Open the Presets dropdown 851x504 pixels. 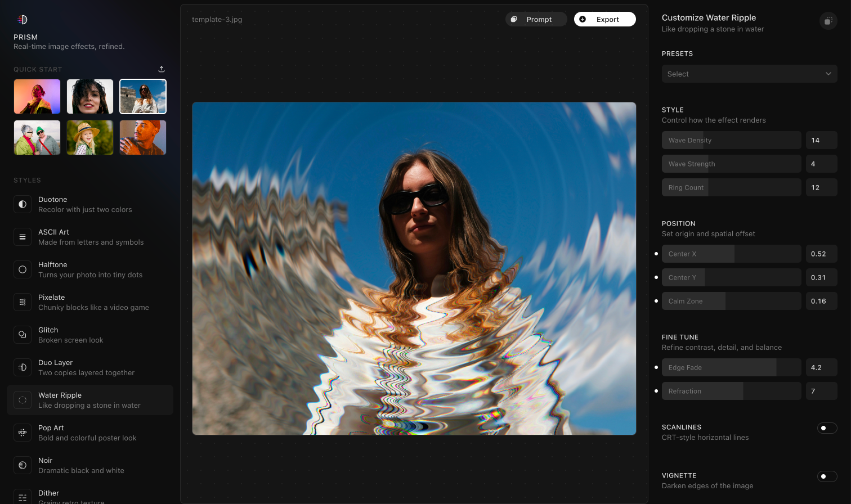click(749, 74)
